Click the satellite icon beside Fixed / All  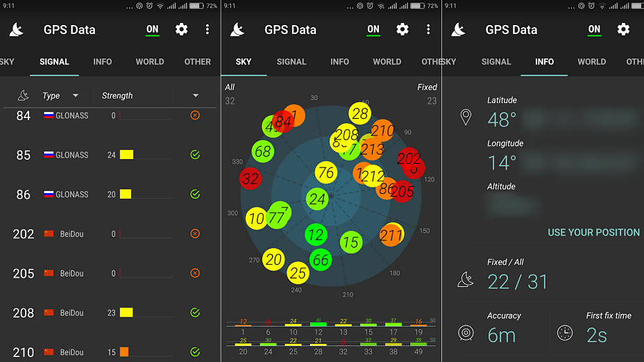466,279
